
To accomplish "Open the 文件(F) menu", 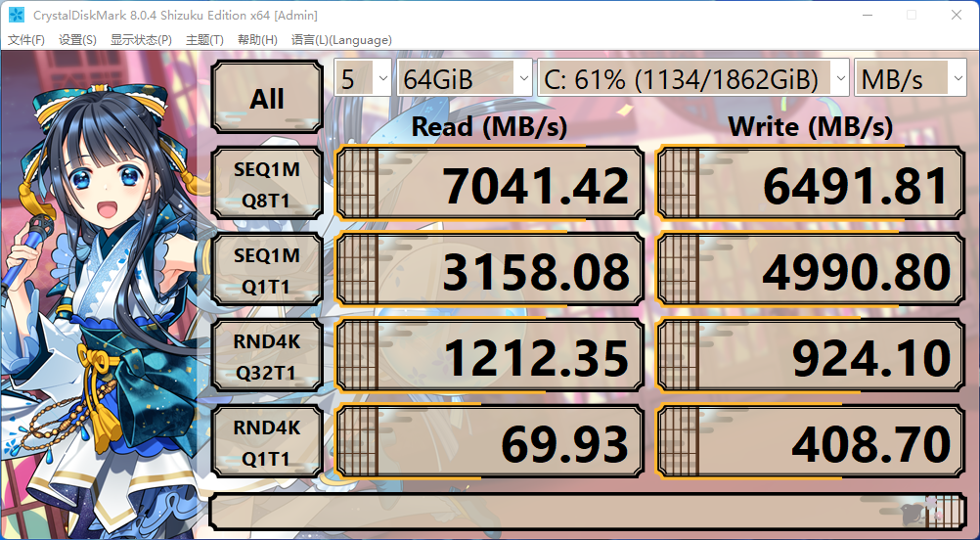I will (26, 40).
